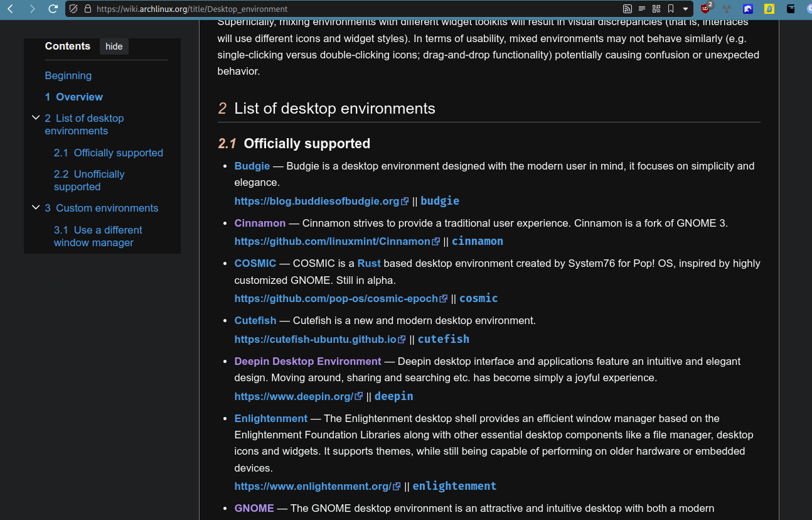This screenshot has height=520, width=812.
Task: Open the Cinnamon wiki link
Action: pos(260,223)
